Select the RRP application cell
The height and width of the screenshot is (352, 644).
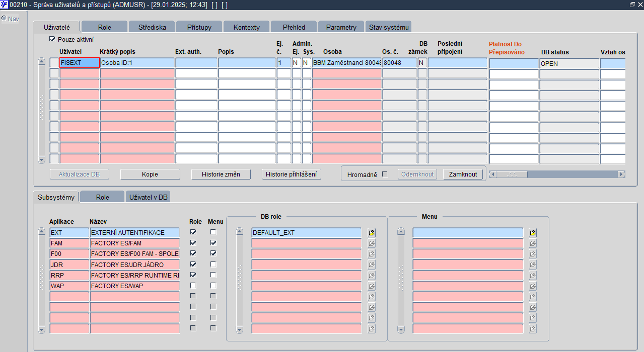69,275
